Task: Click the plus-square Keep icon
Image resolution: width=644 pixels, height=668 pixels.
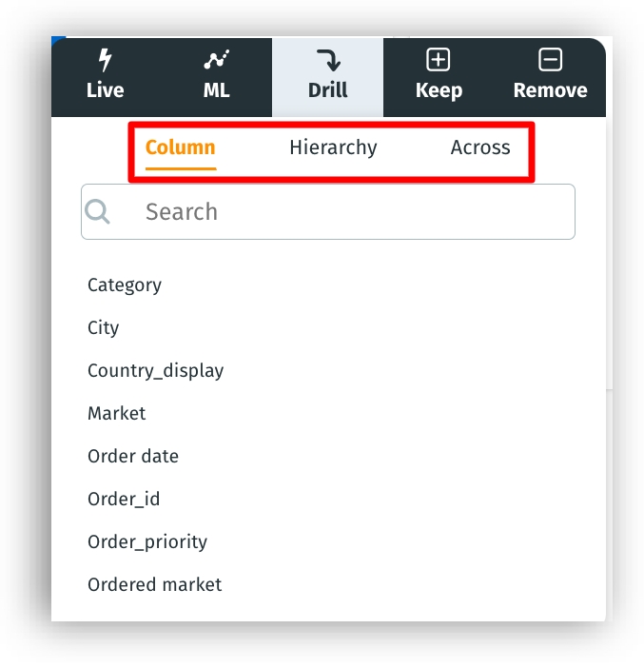Action: click(438, 61)
